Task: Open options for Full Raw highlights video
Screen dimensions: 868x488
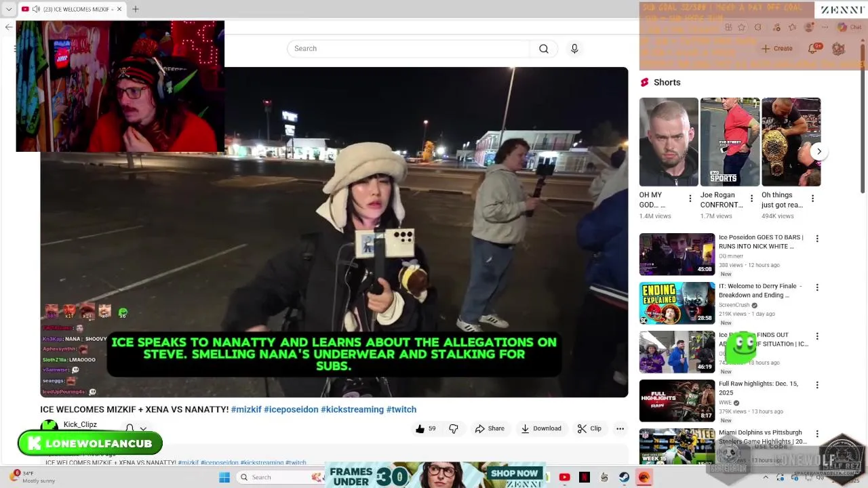Action: tap(817, 385)
